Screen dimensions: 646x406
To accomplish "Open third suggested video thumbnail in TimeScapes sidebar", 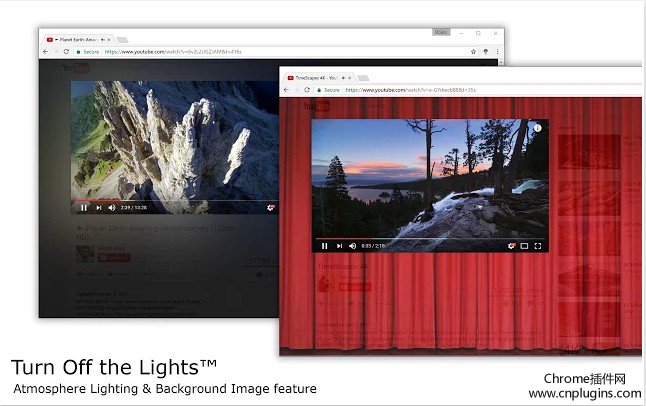I will point(589,239).
